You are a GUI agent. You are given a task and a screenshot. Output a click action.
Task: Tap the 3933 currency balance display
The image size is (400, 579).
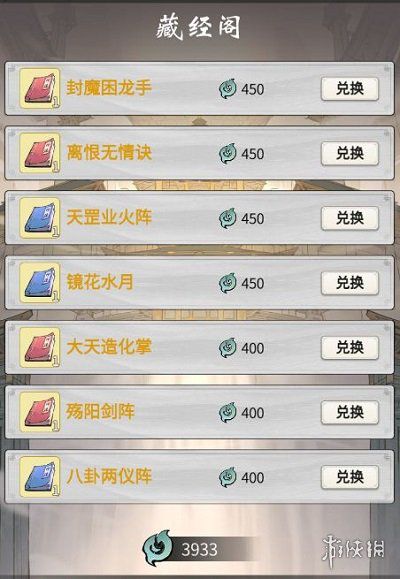click(201, 549)
